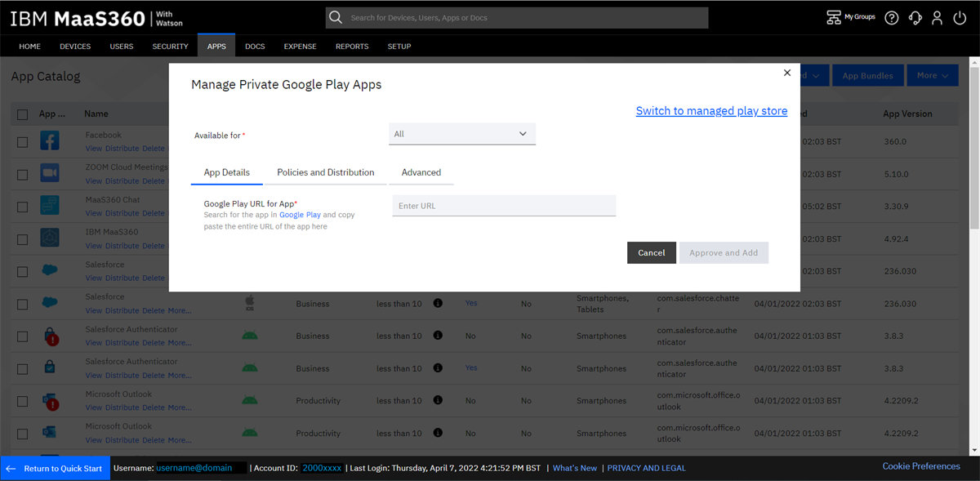Click the Enter URL input field
The width and height of the screenshot is (980, 481).
(504, 205)
